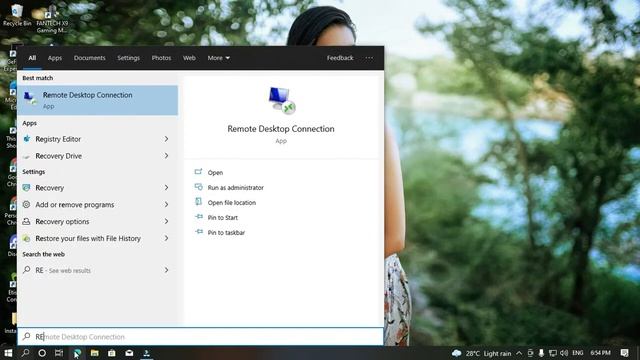Click the ENG language indicator
Screen dimensions: 640x360
pos(578,353)
